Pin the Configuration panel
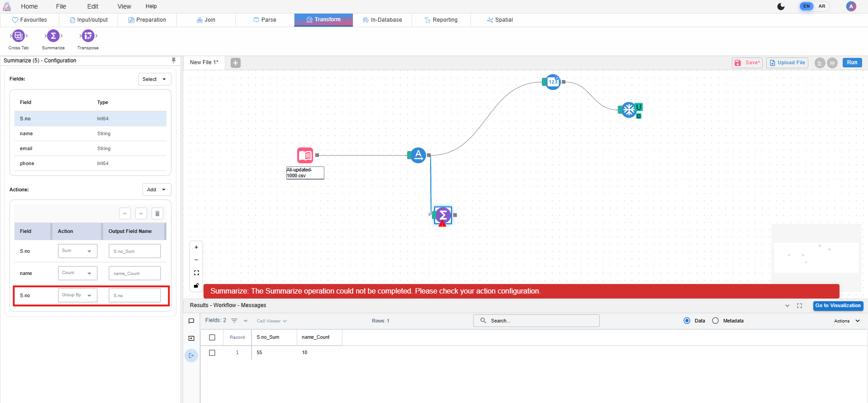 174,61
